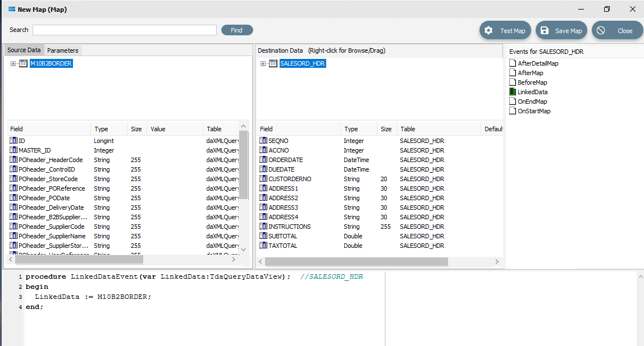
Task: Click inside the Search input field
Action: point(125,30)
